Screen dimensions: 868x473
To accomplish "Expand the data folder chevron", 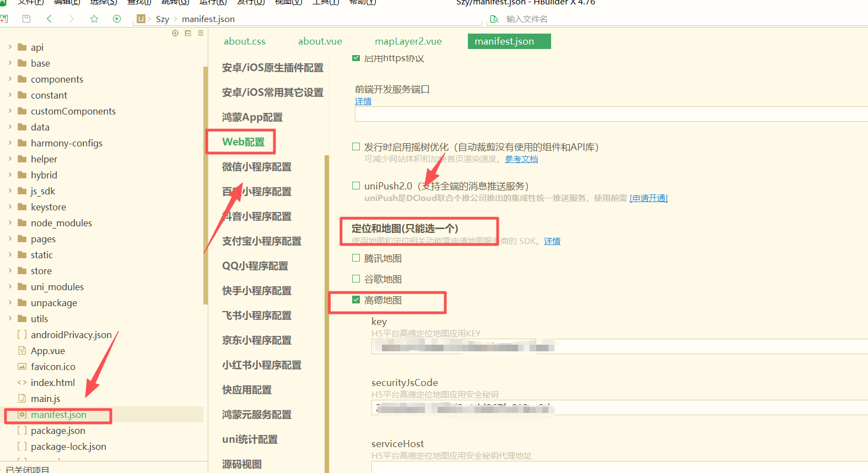I will tap(10, 127).
